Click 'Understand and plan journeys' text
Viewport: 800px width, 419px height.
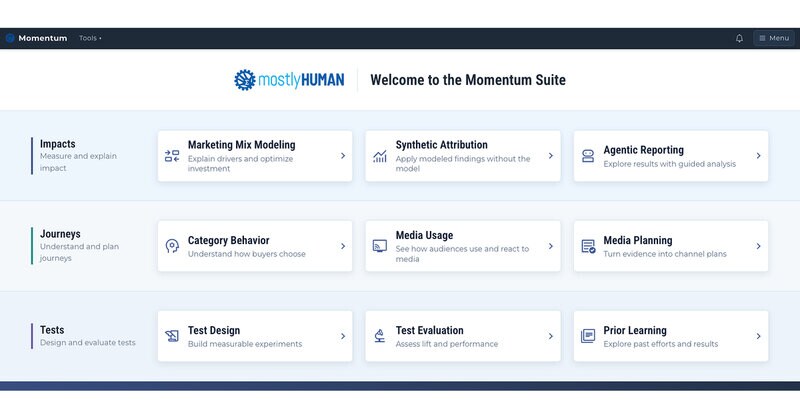coord(79,252)
